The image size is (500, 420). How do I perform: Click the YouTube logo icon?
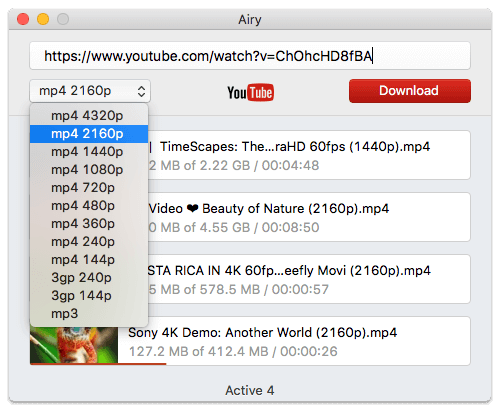coord(250,92)
